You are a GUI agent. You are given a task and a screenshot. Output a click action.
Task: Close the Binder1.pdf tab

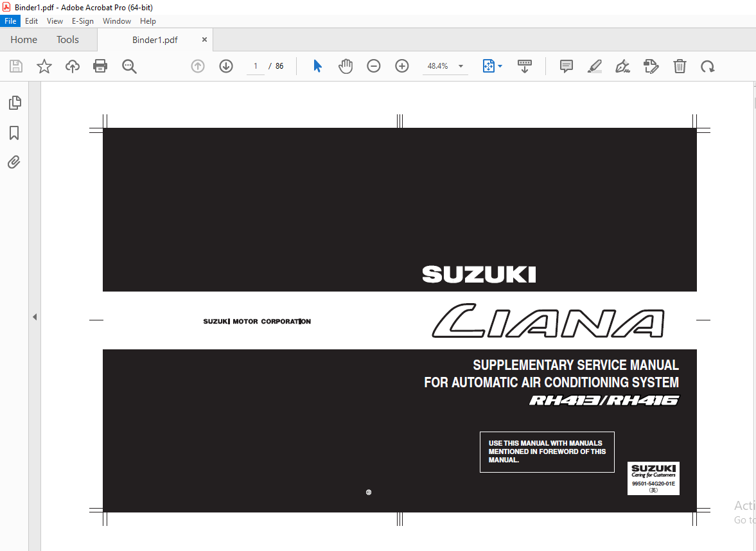pos(204,40)
